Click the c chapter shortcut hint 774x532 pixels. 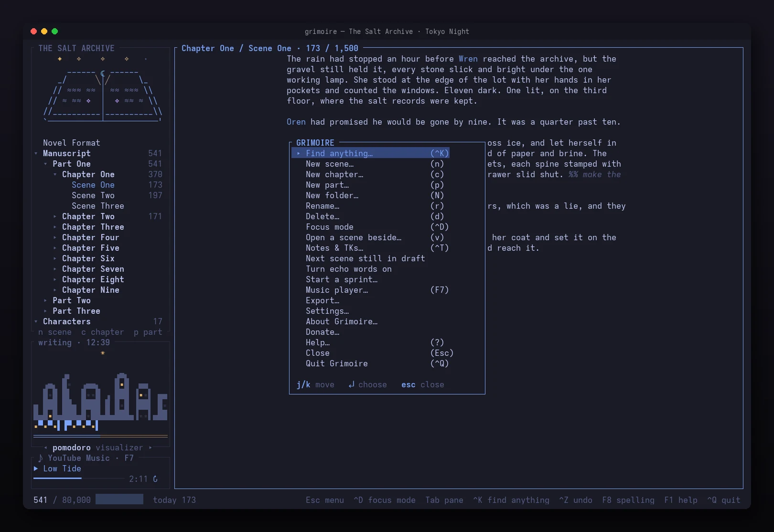click(103, 332)
